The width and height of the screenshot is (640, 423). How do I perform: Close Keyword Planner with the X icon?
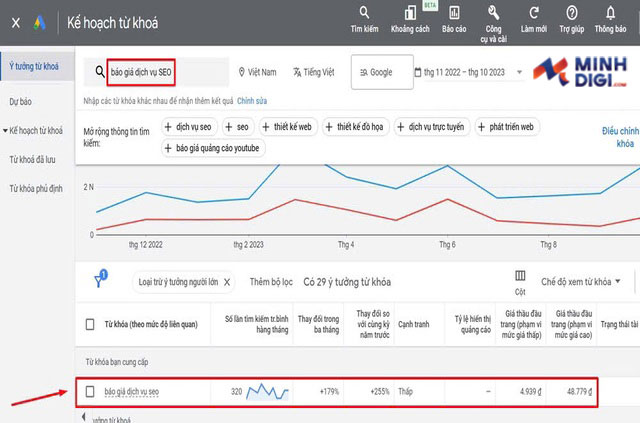pyautogui.click(x=15, y=22)
